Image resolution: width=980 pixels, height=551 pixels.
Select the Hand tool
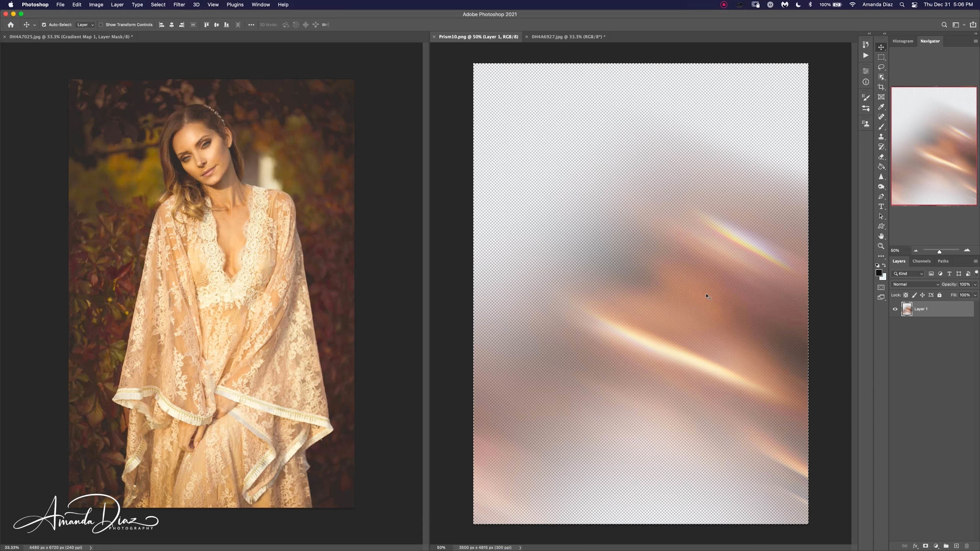881,236
